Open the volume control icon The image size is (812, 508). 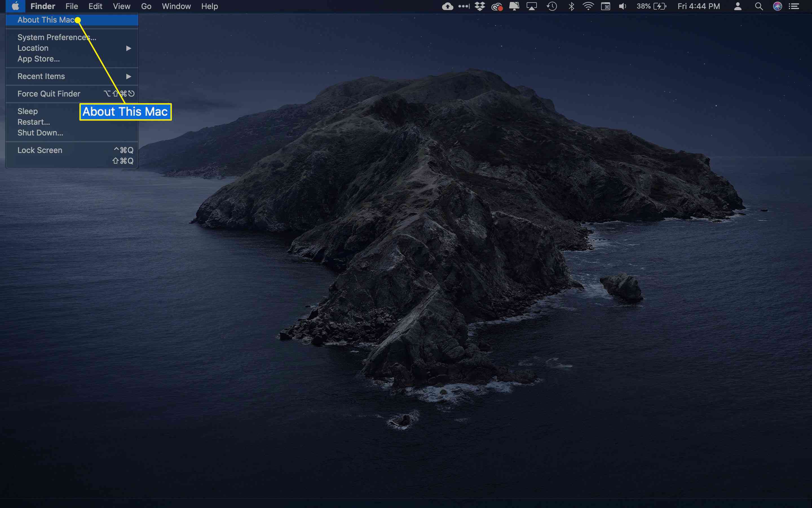[623, 6]
